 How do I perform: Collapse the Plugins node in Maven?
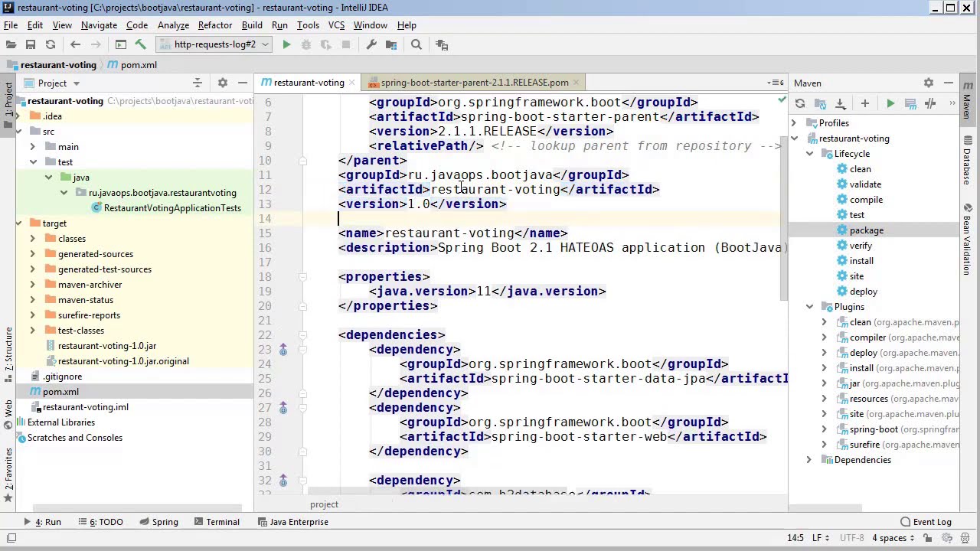coord(809,307)
